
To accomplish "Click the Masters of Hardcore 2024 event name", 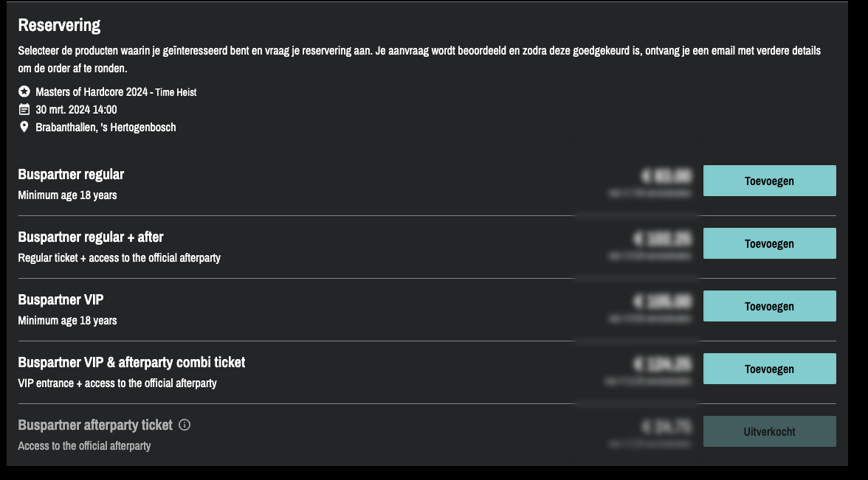I will click(91, 92).
